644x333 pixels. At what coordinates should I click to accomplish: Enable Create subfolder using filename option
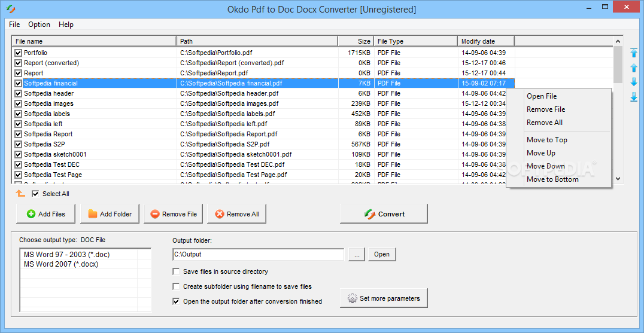176,286
